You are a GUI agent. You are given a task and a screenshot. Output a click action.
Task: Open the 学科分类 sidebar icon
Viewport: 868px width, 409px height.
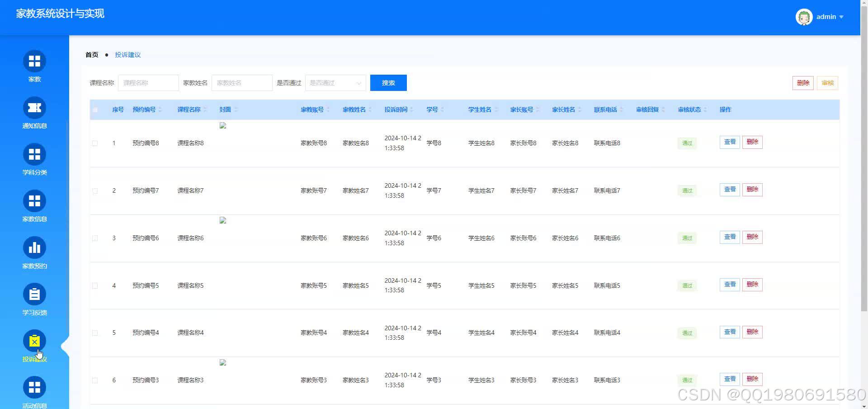click(34, 154)
